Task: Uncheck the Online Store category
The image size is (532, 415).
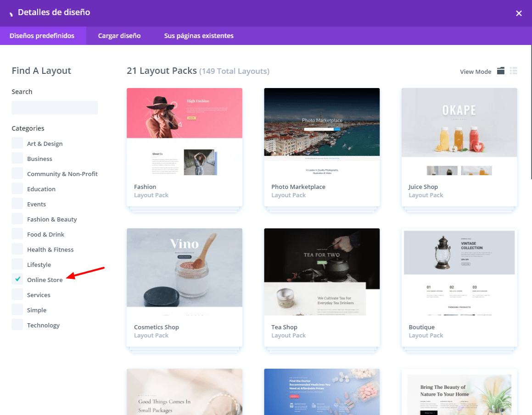Action: tap(17, 279)
